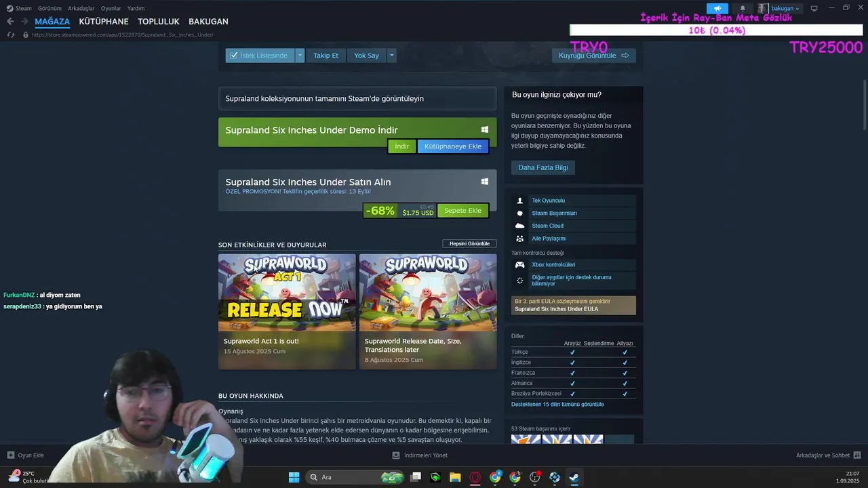Image resolution: width=868 pixels, height=488 pixels.
Task: Click the Xbox controller gamepad icon
Action: click(x=520, y=264)
